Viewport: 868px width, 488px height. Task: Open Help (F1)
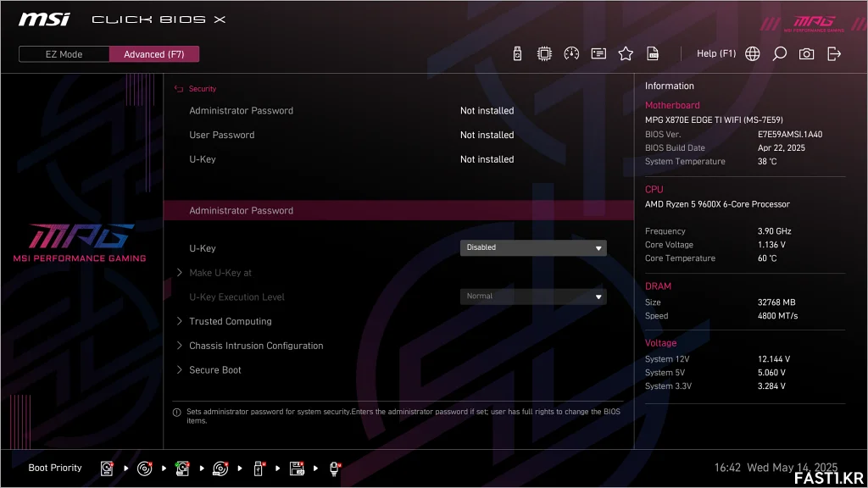tap(716, 53)
